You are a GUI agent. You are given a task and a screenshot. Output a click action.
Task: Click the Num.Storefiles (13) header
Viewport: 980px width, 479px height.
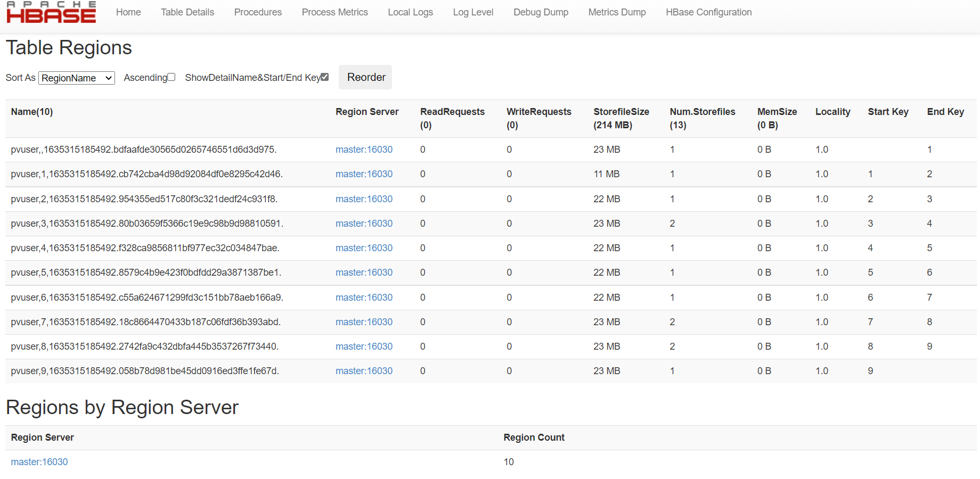click(702, 118)
